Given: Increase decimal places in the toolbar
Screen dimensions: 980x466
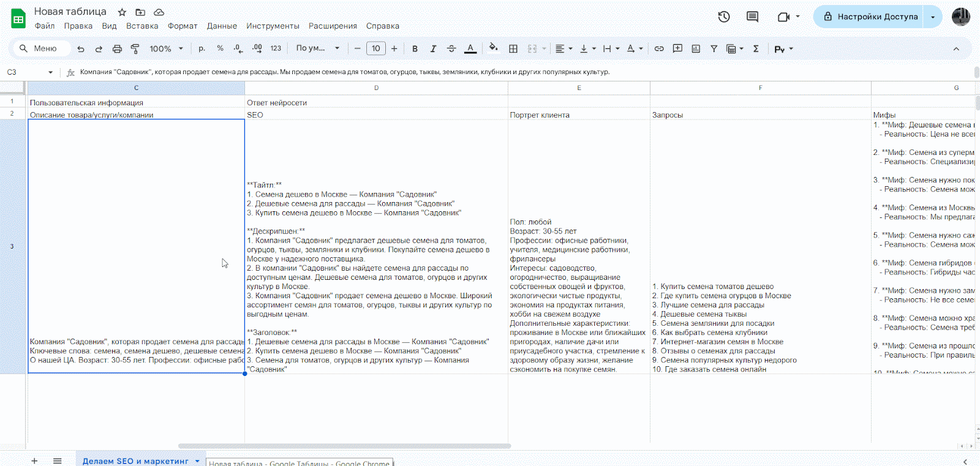Looking at the screenshot, I should click(x=257, y=48).
